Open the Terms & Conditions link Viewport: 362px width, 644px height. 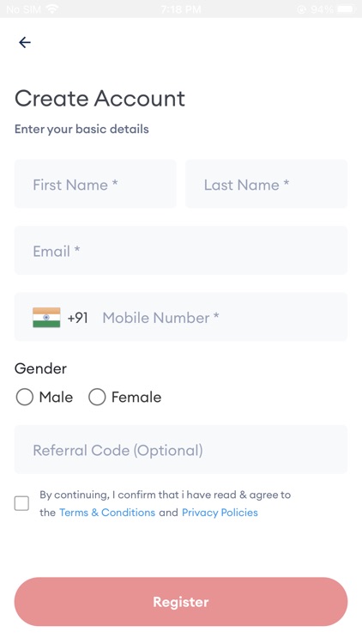point(107,513)
